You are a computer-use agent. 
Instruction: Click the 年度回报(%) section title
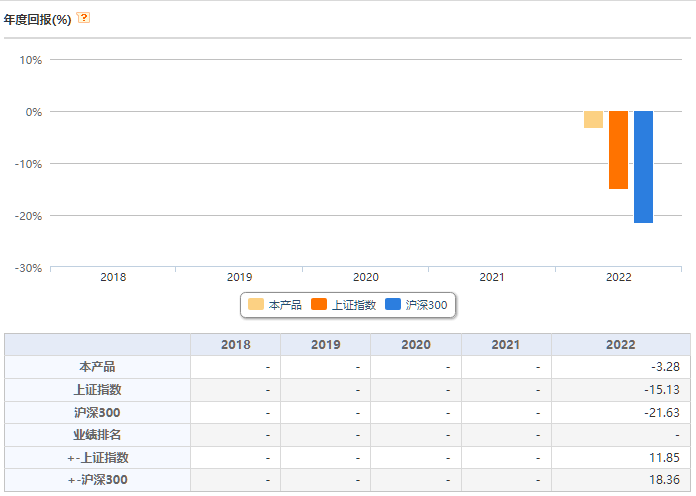pyautogui.click(x=38, y=18)
